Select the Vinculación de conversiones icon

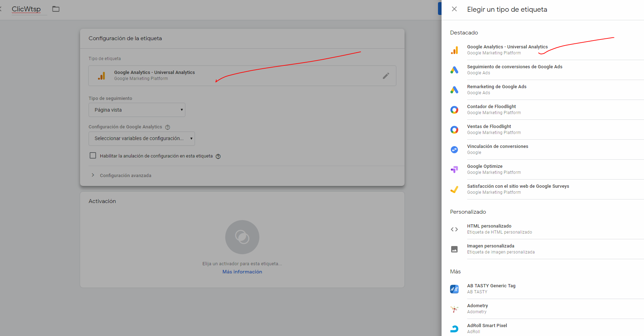pos(454,150)
